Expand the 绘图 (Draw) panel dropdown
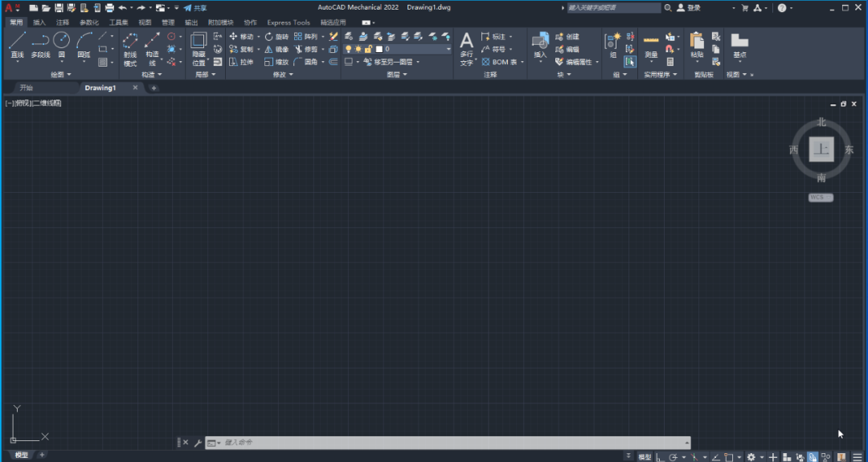868x462 pixels. (62, 75)
